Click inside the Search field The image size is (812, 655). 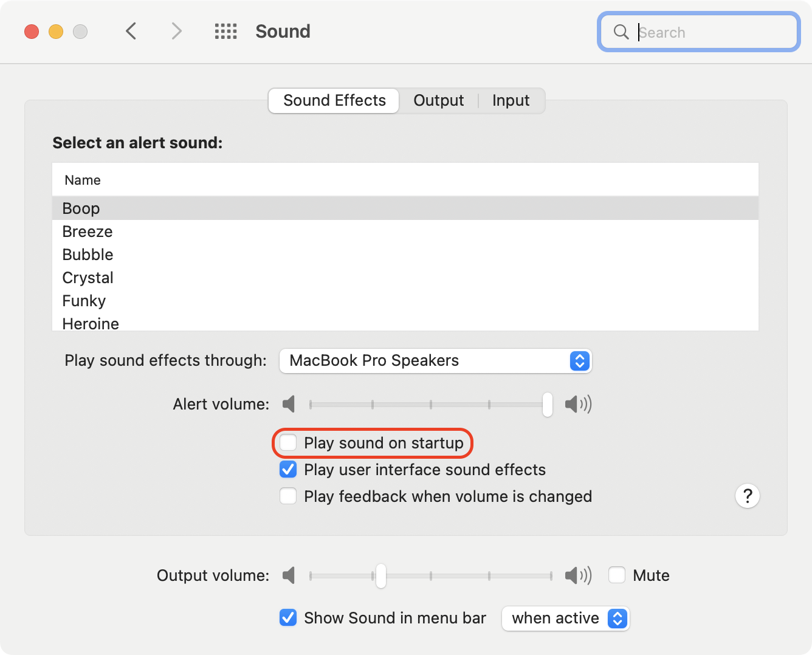tap(699, 32)
